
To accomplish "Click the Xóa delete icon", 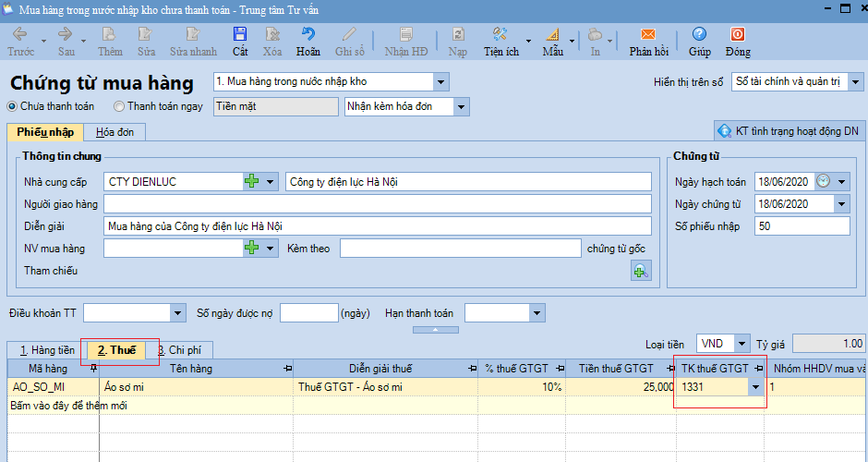I will pyautogui.click(x=271, y=34).
